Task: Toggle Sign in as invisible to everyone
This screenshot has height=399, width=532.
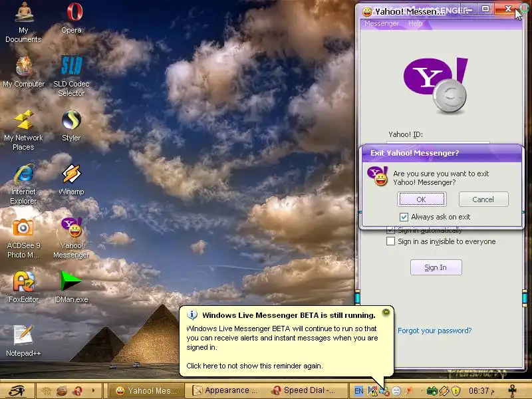Action: [x=391, y=241]
